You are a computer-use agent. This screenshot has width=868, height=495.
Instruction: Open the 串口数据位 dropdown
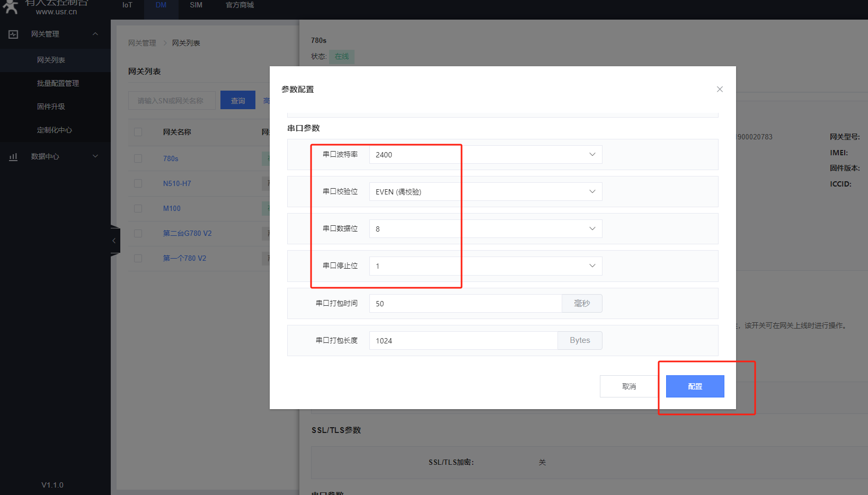click(x=485, y=229)
